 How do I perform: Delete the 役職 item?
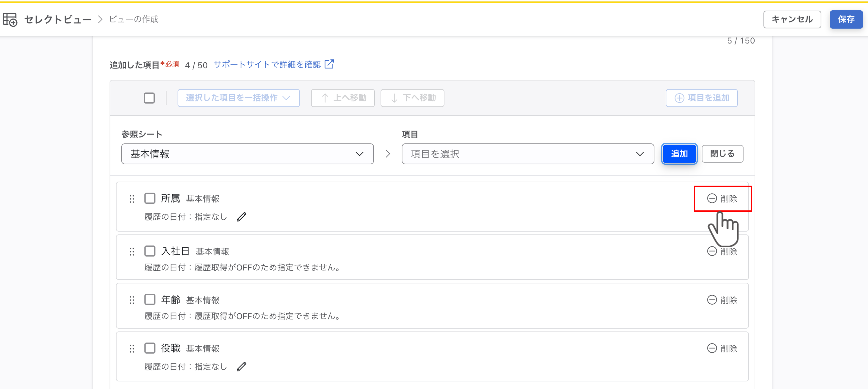coord(722,349)
